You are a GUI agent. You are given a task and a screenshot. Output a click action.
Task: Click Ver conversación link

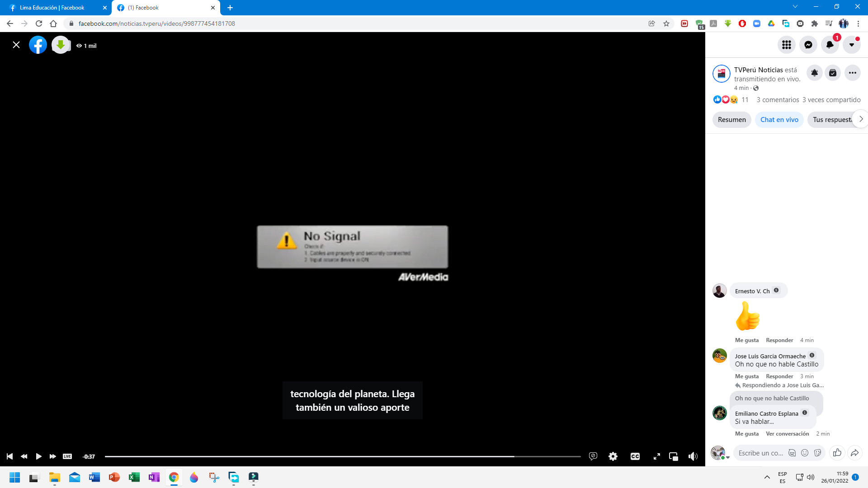click(x=787, y=434)
